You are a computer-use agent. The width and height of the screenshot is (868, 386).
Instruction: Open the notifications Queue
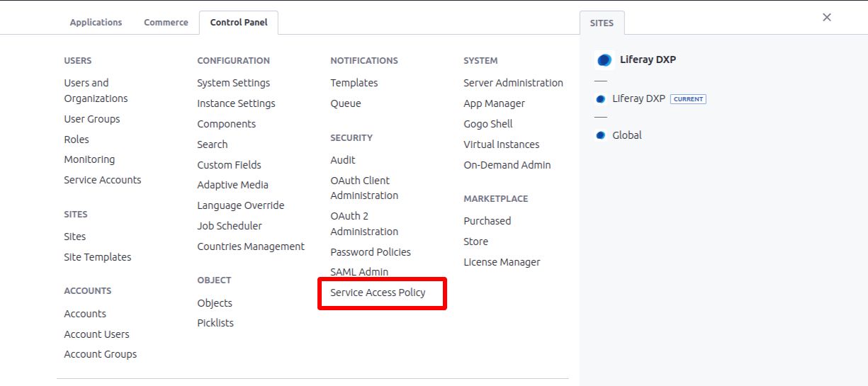coord(346,103)
